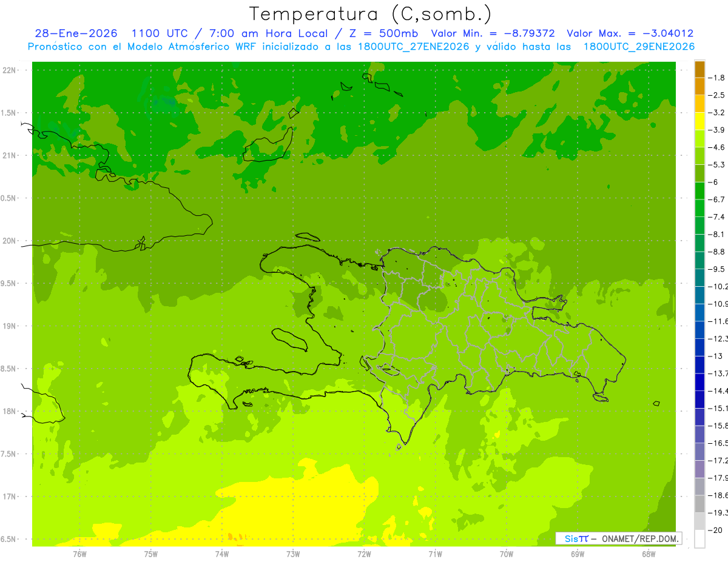The height and width of the screenshot is (562, 728).
Task: Click the -4.6 legend value
Action: pos(717,147)
